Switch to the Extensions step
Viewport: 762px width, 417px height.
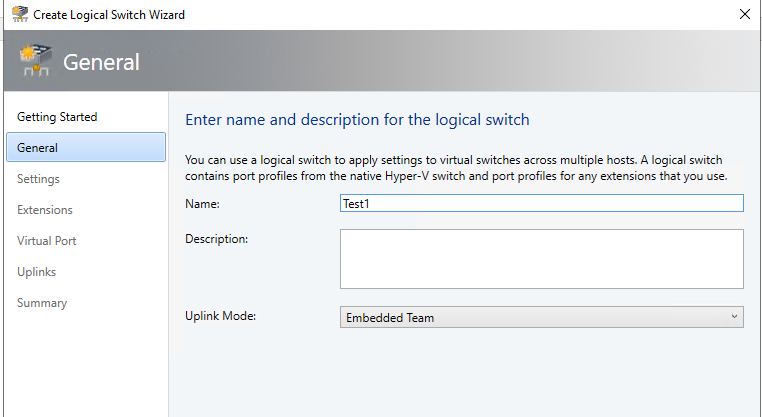click(x=45, y=210)
